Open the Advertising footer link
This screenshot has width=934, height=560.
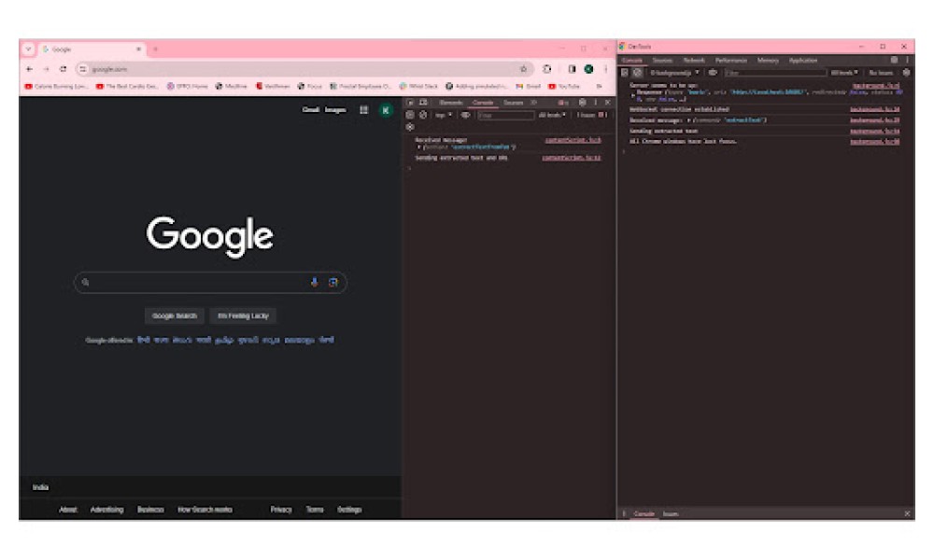tap(106, 510)
